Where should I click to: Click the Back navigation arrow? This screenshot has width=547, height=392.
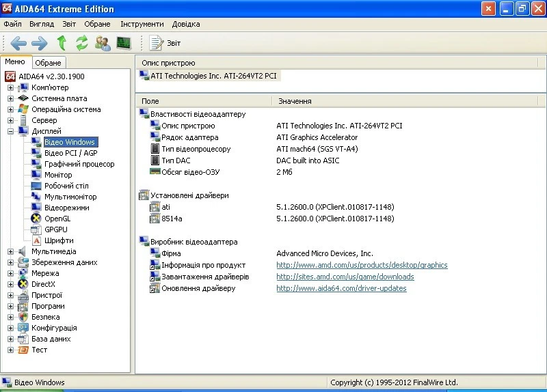pyautogui.click(x=18, y=43)
